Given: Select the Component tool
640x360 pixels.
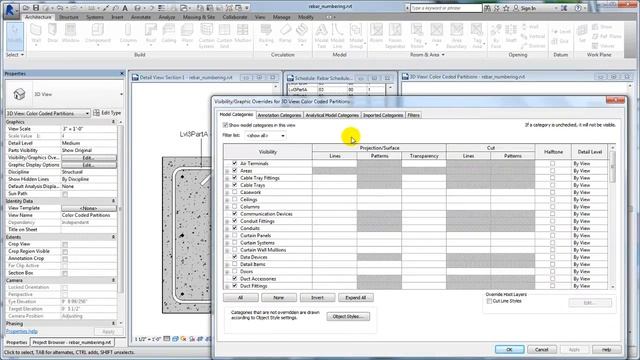Looking at the screenshot, I should (98, 34).
